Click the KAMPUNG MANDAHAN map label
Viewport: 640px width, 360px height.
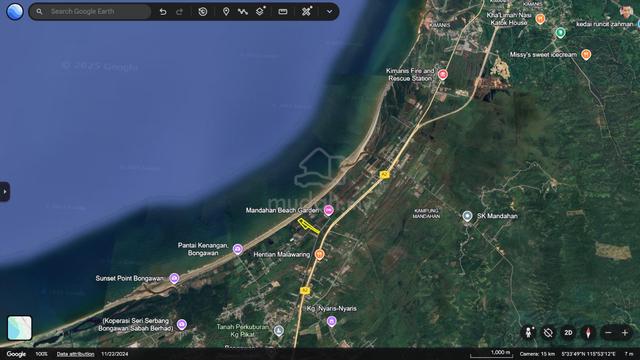coord(426,213)
